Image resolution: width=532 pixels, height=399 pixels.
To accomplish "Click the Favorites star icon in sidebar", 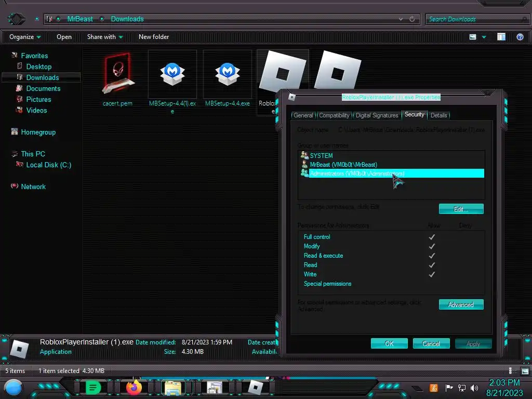I will click(15, 55).
